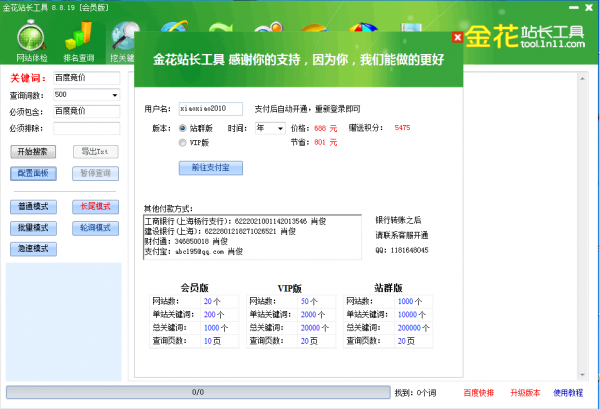Close the payment dialog with red X
The image size is (600, 409).
coord(457,37)
